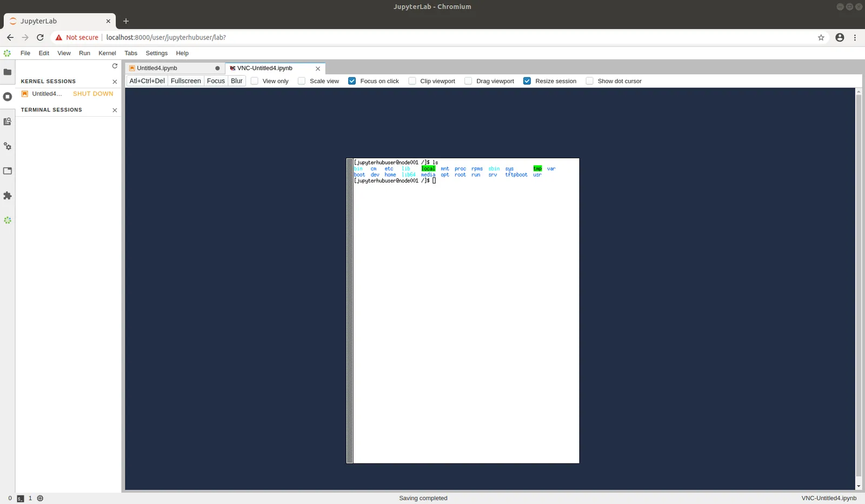Close the JupyterLab browser tab
Viewport: 865px width, 504px height.
click(x=108, y=21)
